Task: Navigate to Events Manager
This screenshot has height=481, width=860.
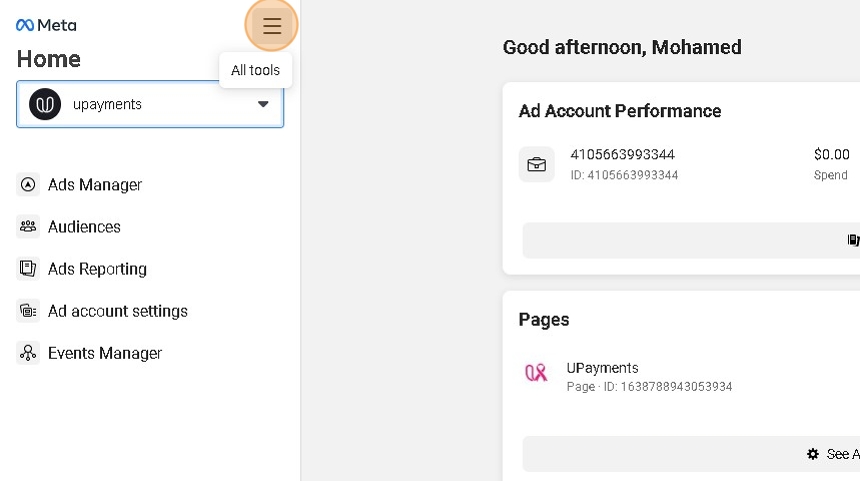Action: [x=105, y=353]
